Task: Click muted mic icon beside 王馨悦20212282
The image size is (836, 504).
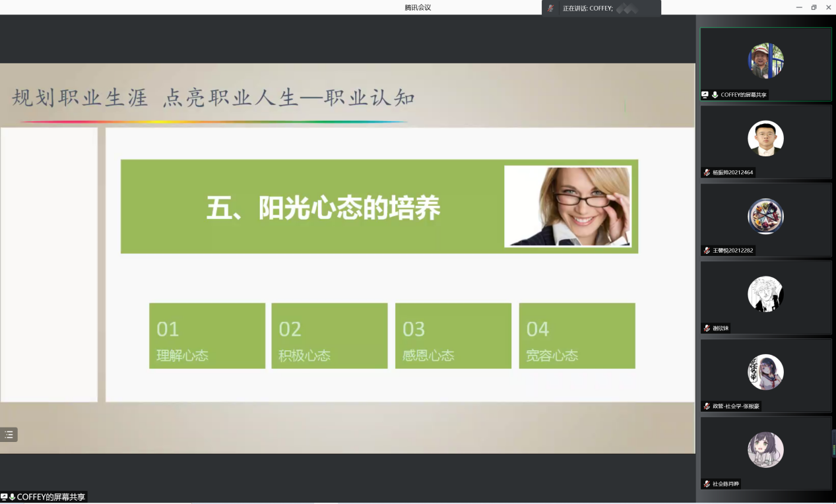Action: point(707,251)
